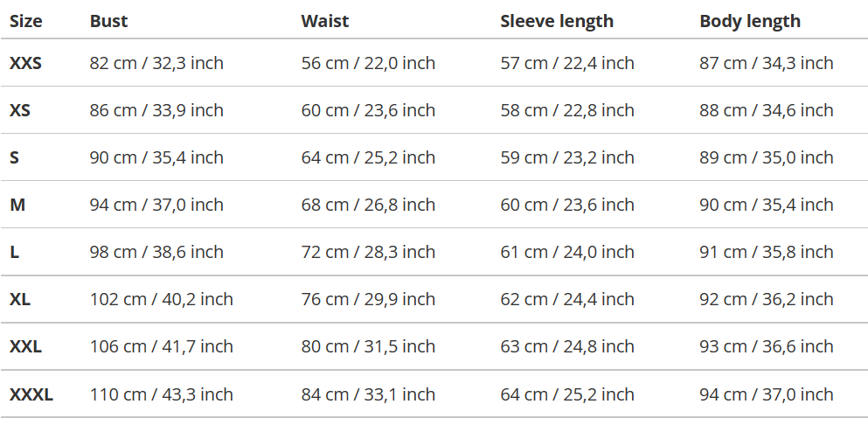
Task: Select the XXS size row label
Action: [25, 63]
